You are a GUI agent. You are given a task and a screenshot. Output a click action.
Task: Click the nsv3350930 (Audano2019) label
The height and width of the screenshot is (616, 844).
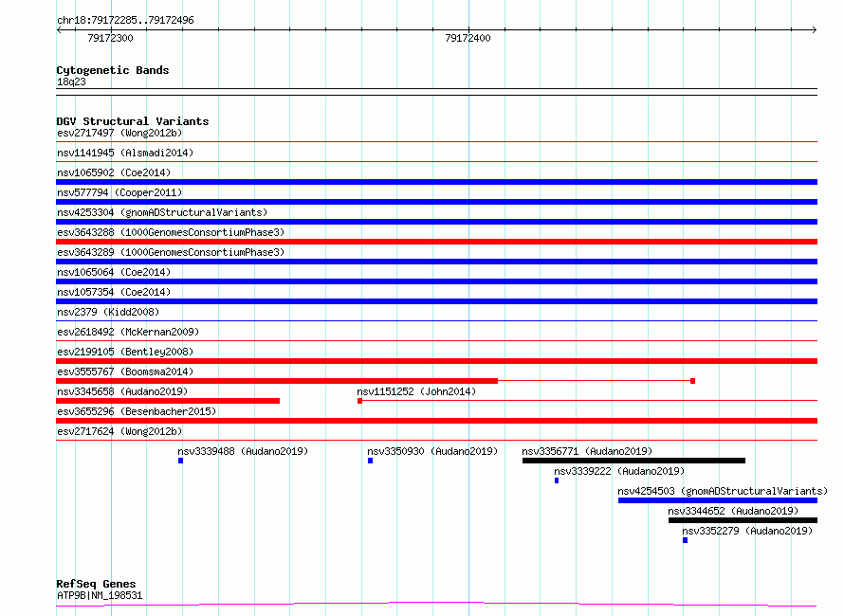pyautogui.click(x=432, y=451)
